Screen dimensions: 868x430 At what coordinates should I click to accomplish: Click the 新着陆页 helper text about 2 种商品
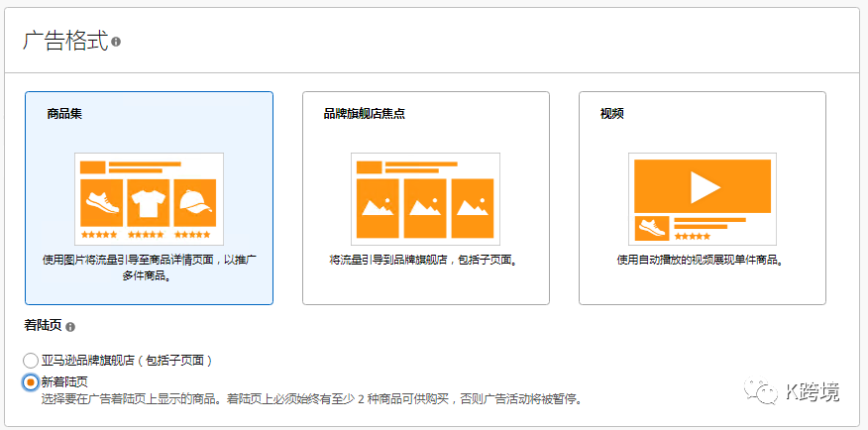313,399
